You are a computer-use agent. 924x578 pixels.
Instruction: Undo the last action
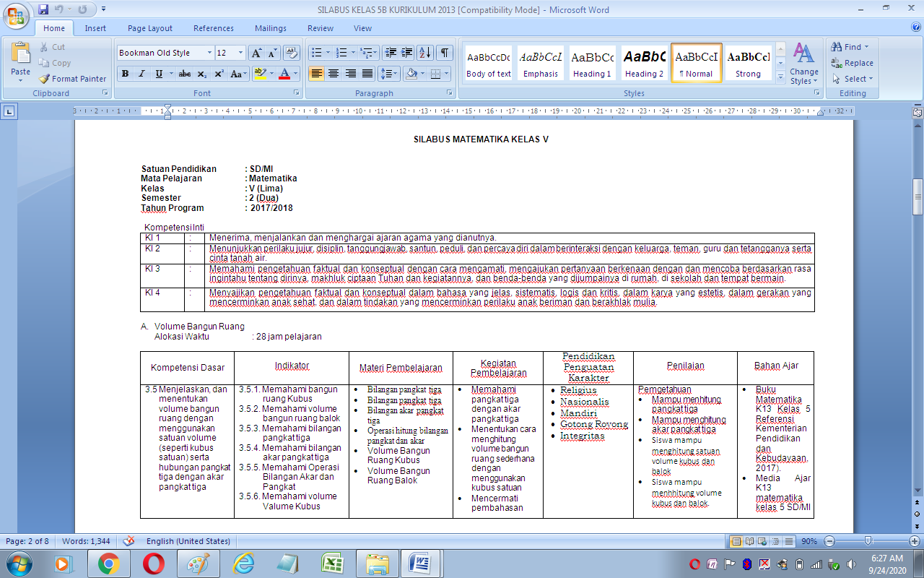pyautogui.click(x=58, y=10)
